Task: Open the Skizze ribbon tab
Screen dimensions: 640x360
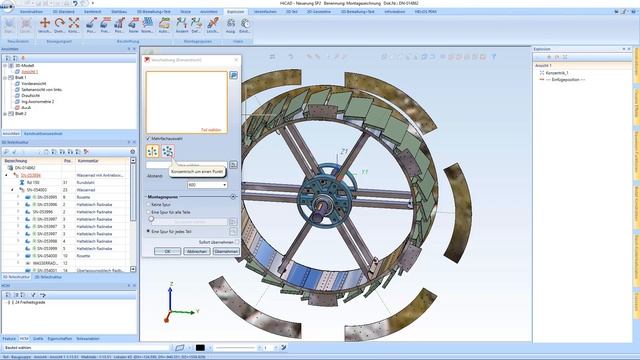Action: (x=185, y=12)
